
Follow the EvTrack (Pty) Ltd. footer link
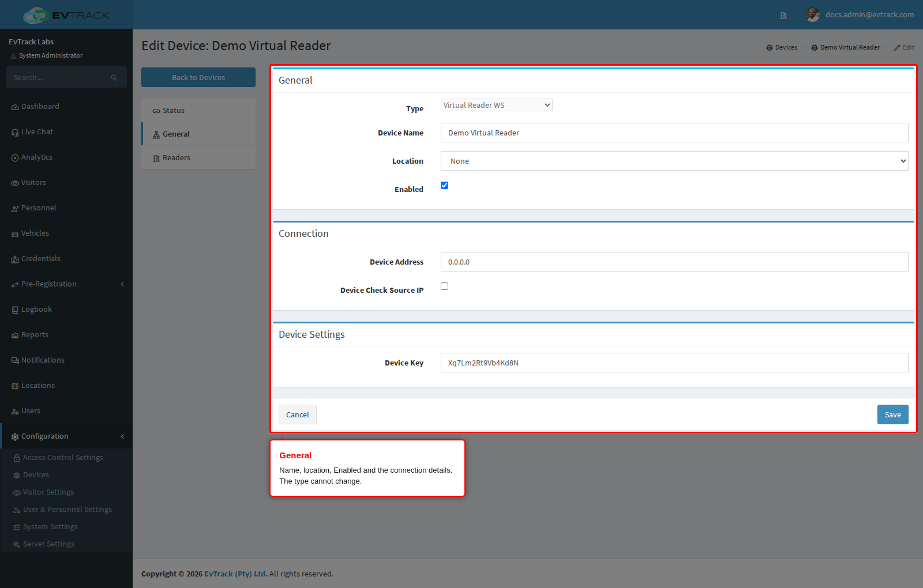[236, 574]
